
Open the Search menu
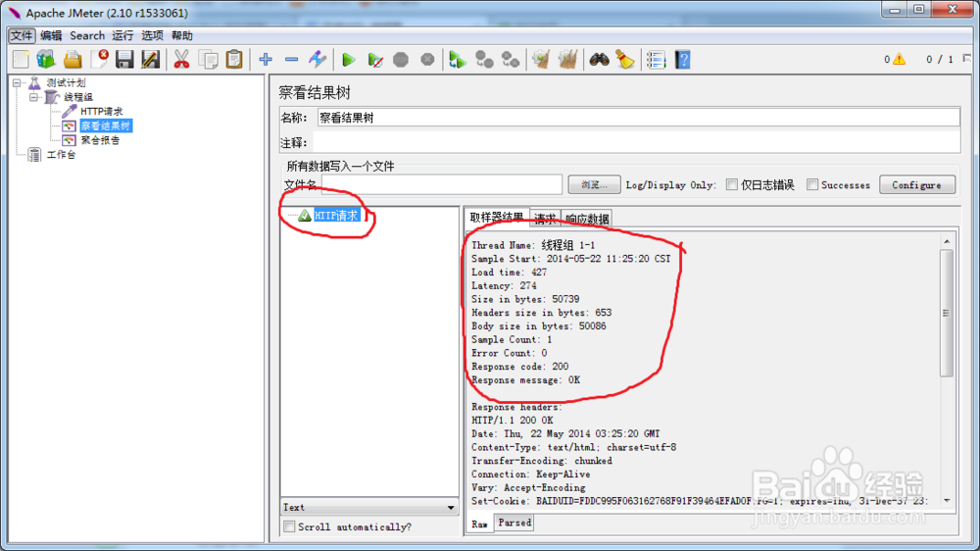click(x=87, y=35)
